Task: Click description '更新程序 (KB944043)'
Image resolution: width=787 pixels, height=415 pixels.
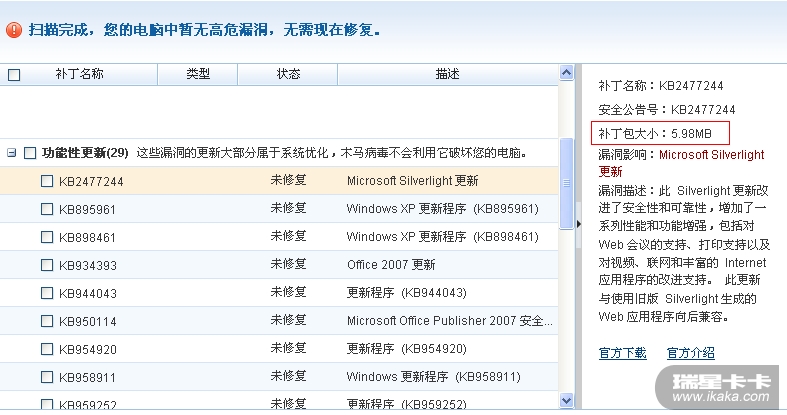Action: pyautogui.click(x=407, y=293)
